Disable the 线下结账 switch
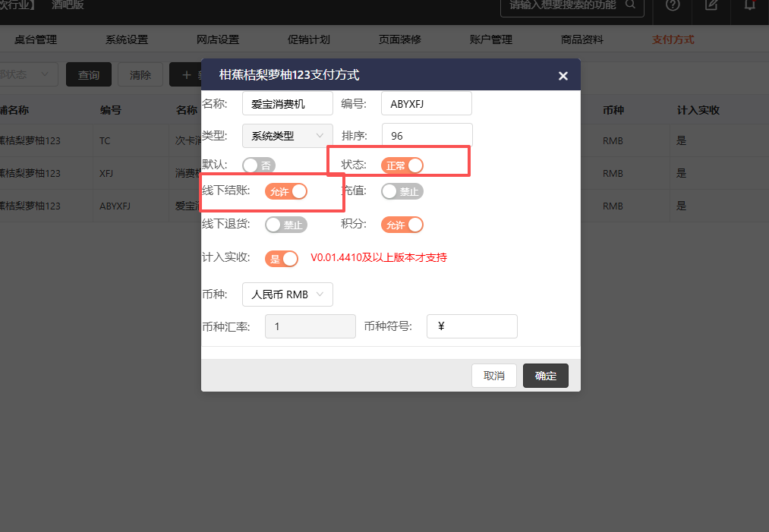 [285, 191]
